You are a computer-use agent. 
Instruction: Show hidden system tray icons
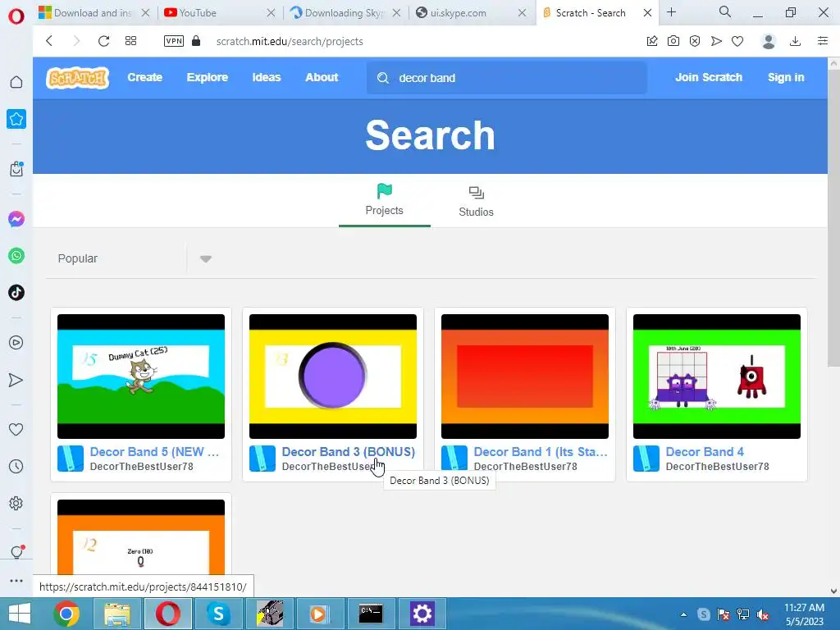coord(683,615)
